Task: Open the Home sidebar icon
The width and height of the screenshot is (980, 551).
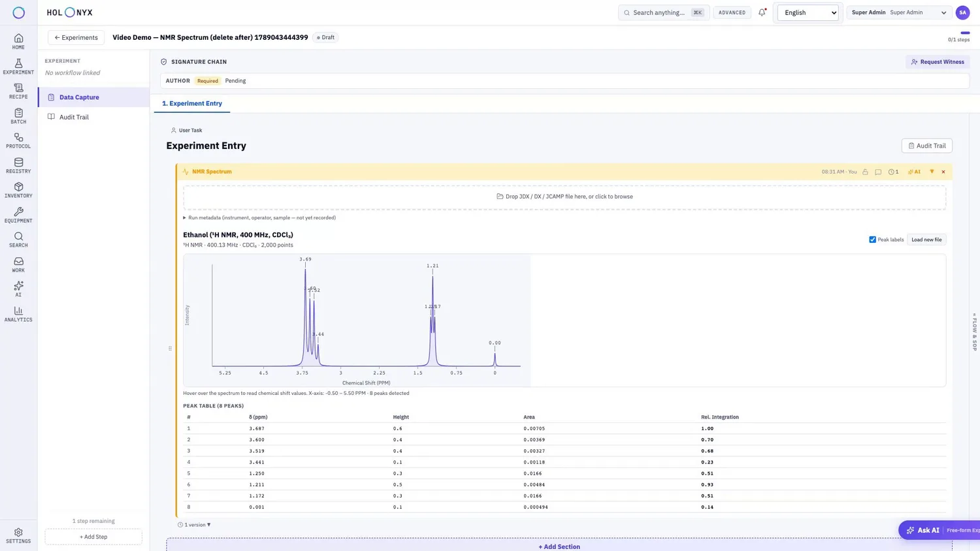Action: [18, 42]
